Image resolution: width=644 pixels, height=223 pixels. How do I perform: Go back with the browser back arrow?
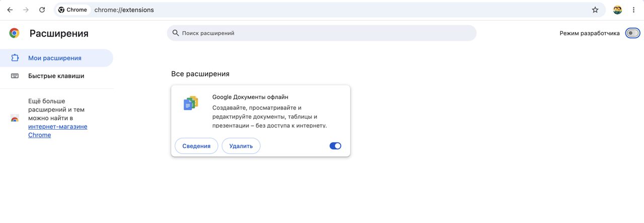coord(10,10)
